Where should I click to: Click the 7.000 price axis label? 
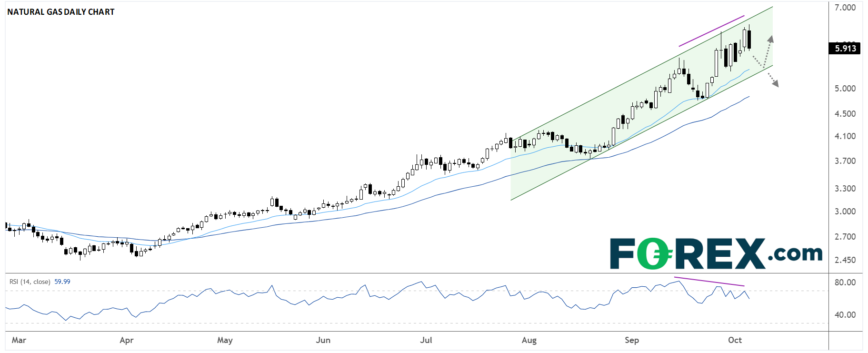(x=845, y=8)
